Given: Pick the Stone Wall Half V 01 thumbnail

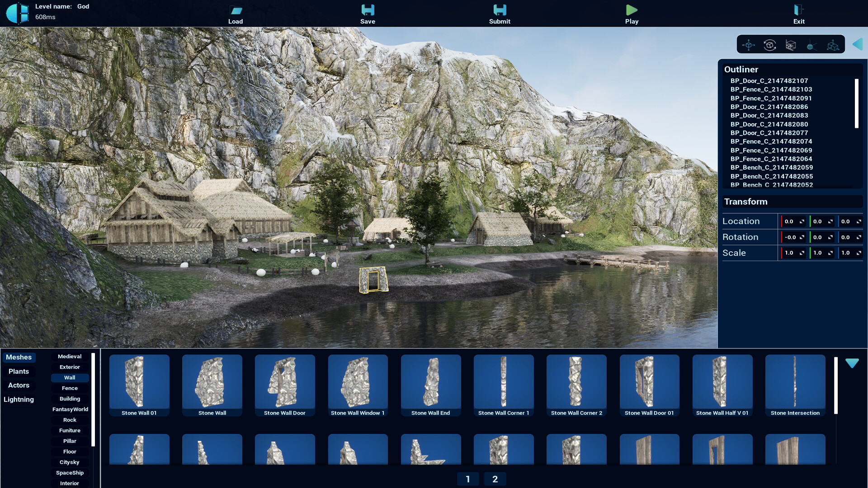Looking at the screenshot, I should coord(722,385).
